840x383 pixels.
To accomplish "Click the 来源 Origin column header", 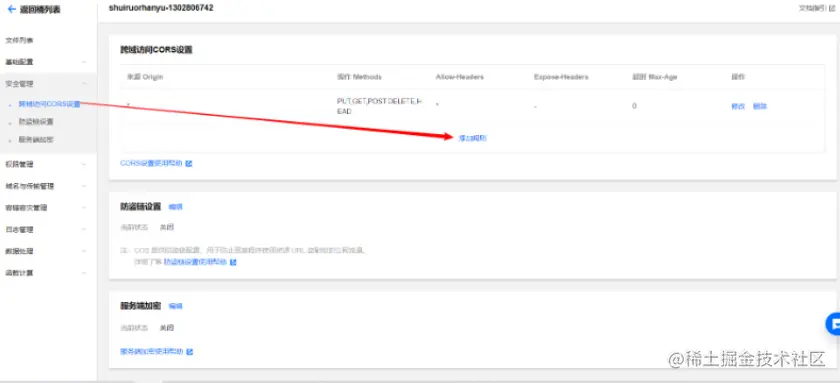I will click(x=145, y=77).
